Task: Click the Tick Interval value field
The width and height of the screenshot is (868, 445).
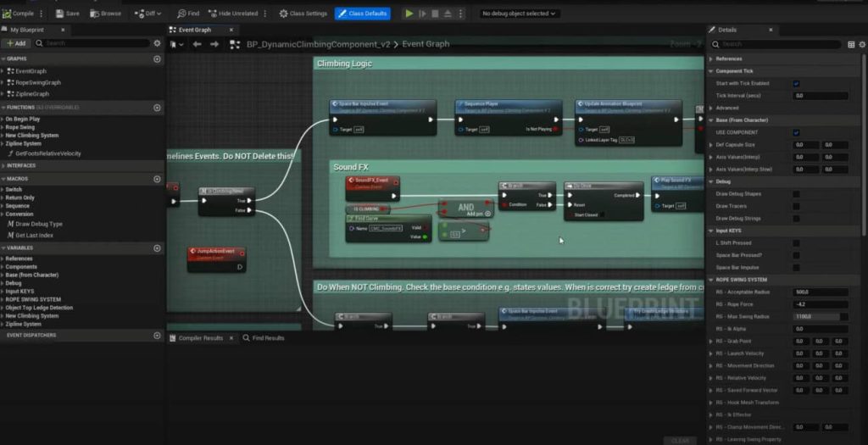Action: [x=820, y=96]
